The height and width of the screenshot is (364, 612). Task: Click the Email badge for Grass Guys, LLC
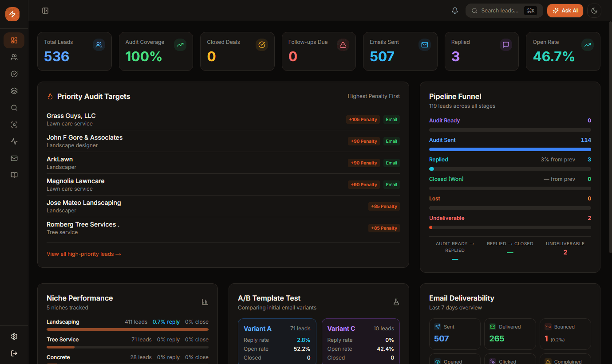(x=391, y=120)
